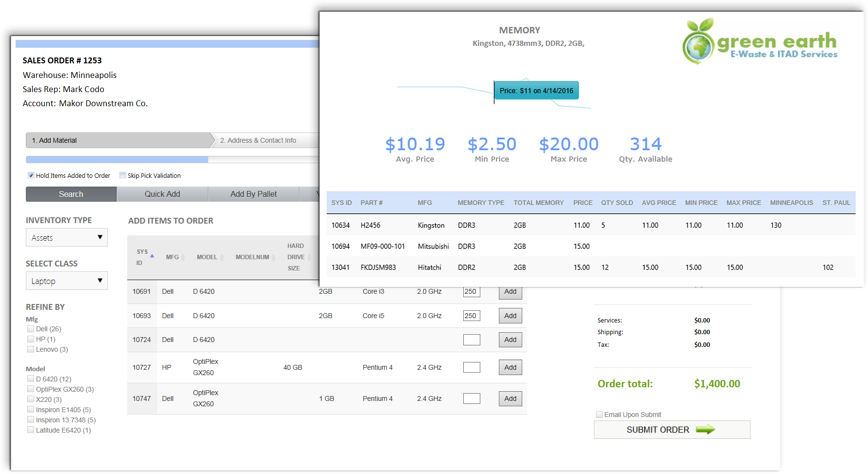Select memory row part H2456

tap(591, 225)
